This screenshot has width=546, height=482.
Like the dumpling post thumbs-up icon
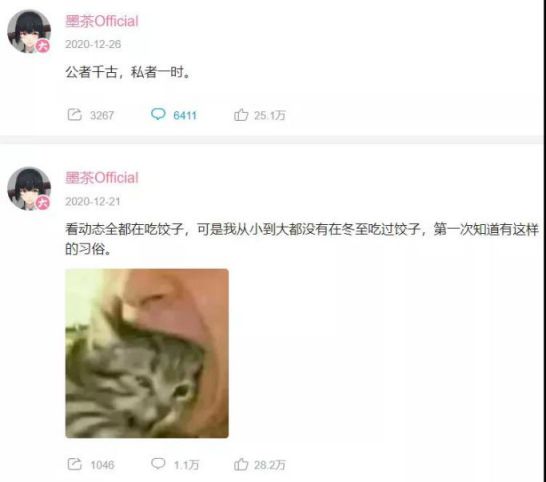coord(241,464)
